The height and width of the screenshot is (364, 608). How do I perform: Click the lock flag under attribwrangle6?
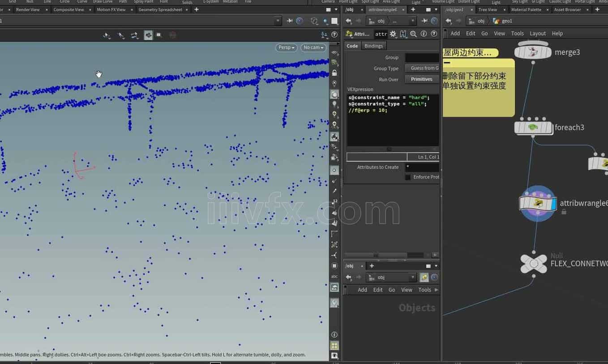(x=564, y=212)
